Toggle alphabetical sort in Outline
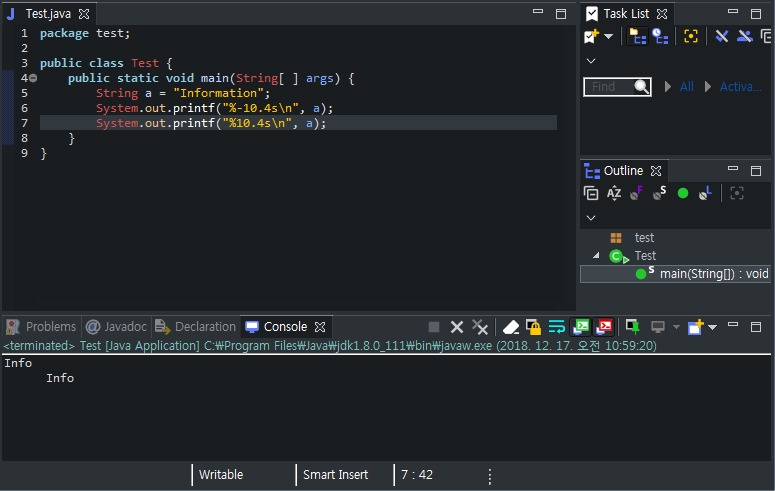 [x=614, y=193]
